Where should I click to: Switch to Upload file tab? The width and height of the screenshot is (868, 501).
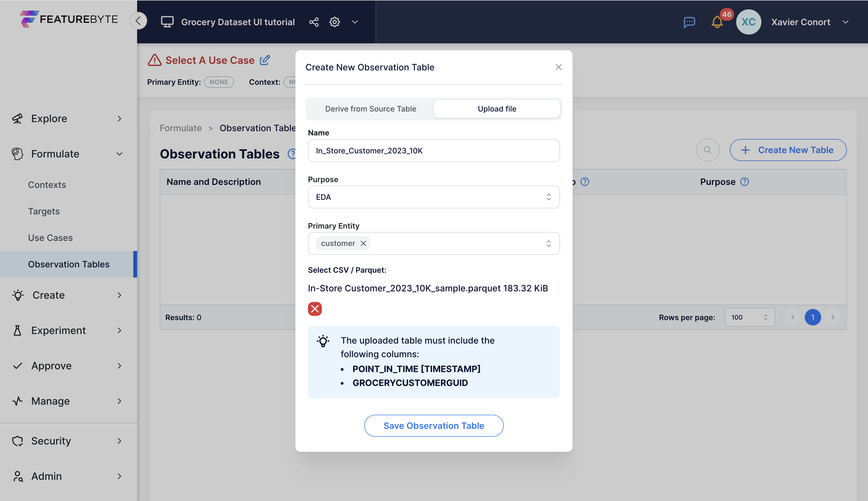click(x=497, y=109)
